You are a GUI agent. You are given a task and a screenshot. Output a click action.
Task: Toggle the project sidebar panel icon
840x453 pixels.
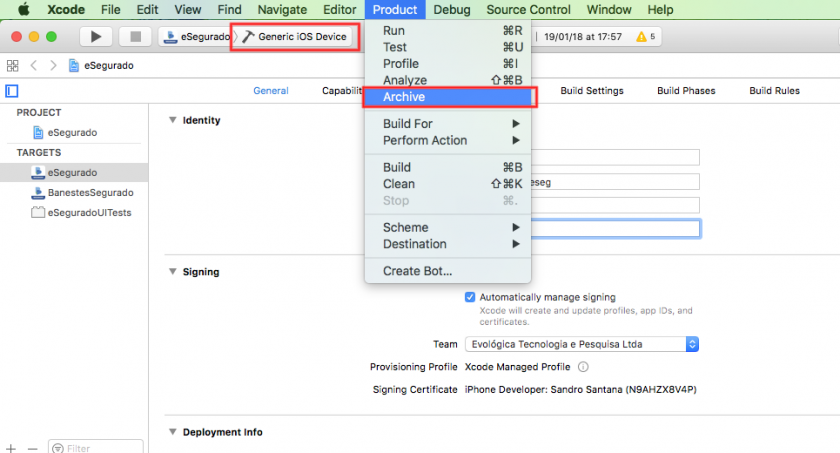[x=12, y=91]
